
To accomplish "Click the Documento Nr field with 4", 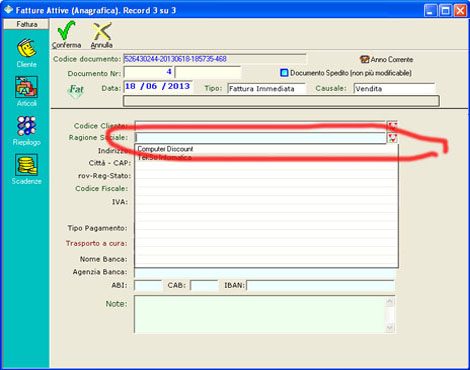I will [149, 72].
